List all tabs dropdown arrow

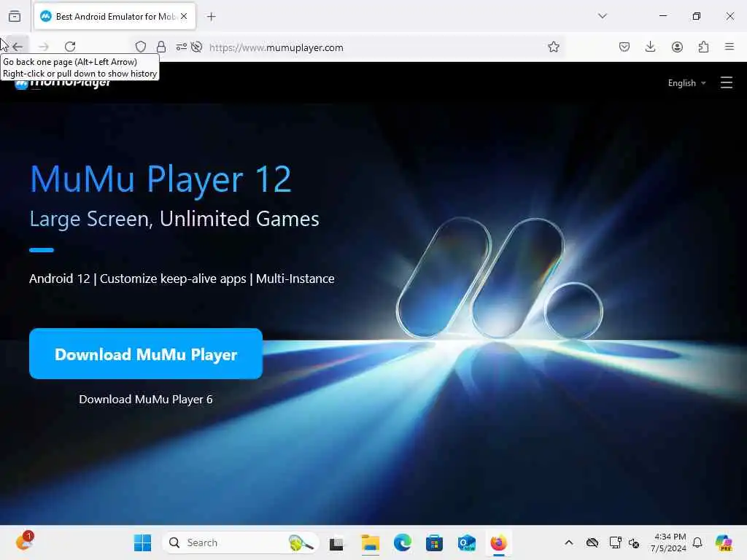point(602,16)
